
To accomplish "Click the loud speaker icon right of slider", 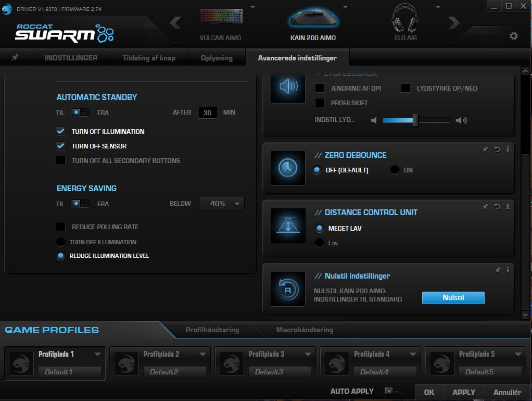I will [461, 120].
